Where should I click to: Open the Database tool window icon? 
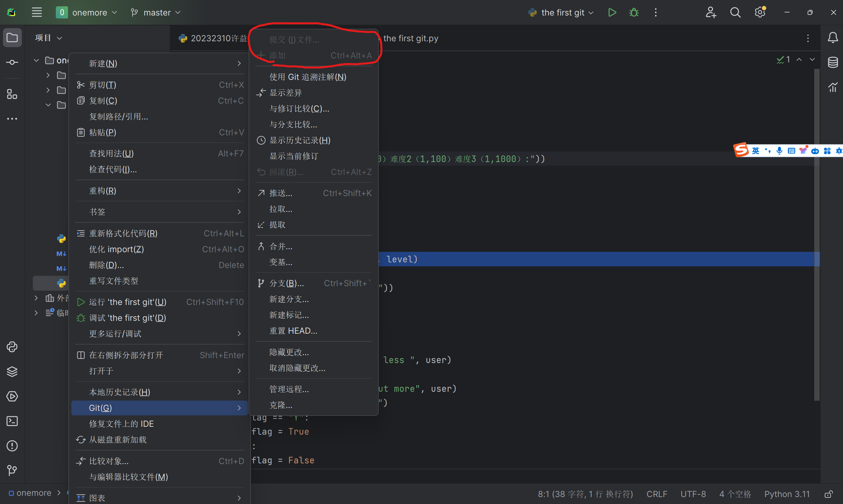coord(832,62)
